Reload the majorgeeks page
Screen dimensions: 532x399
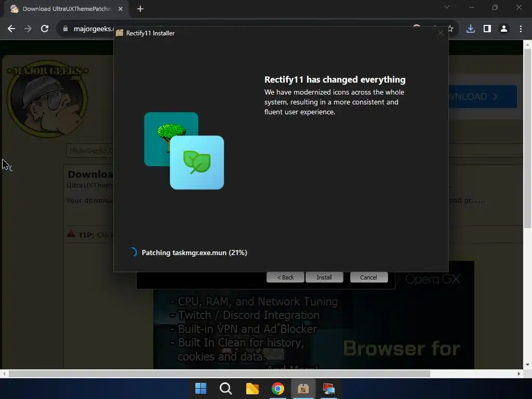pos(45,29)
